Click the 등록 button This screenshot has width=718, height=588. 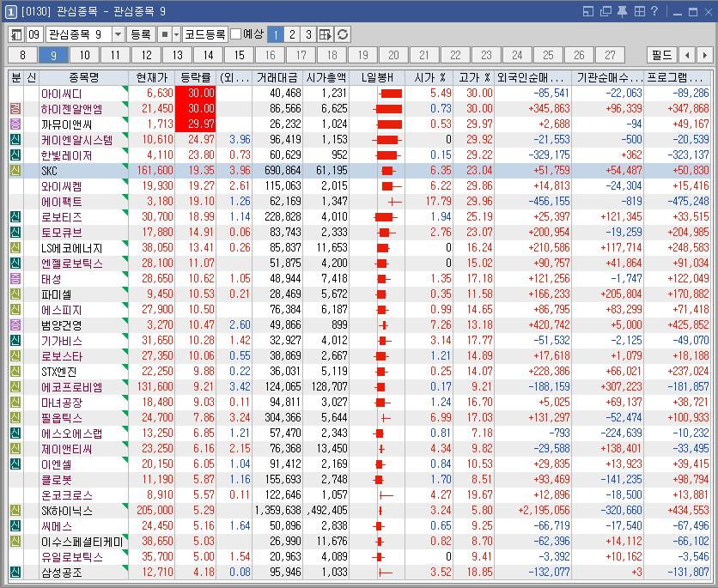(x=141, y=34)
